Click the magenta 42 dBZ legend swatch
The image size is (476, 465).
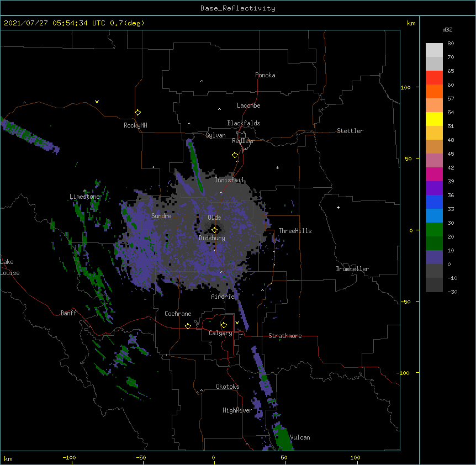[434, 174]
